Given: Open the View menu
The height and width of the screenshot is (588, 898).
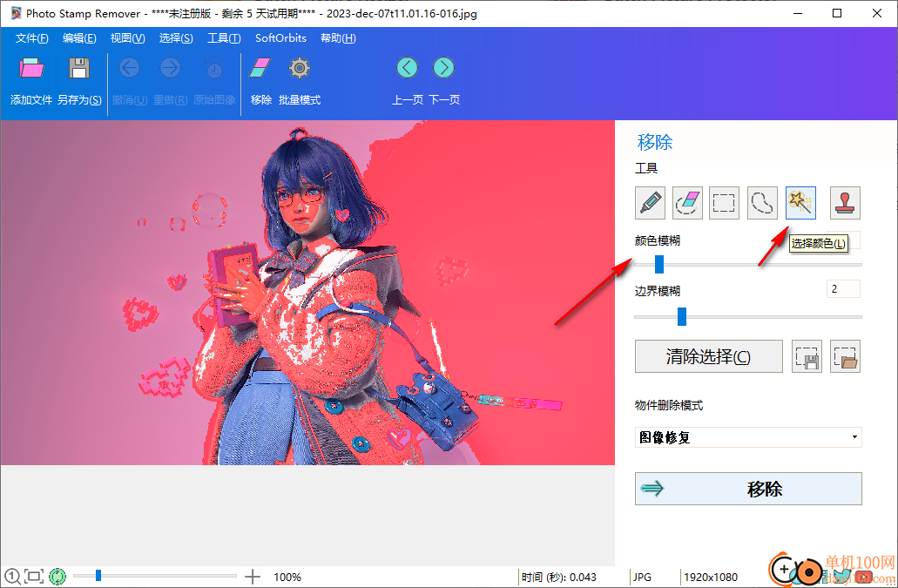Looking at the screenshot, I should point(127,37).
